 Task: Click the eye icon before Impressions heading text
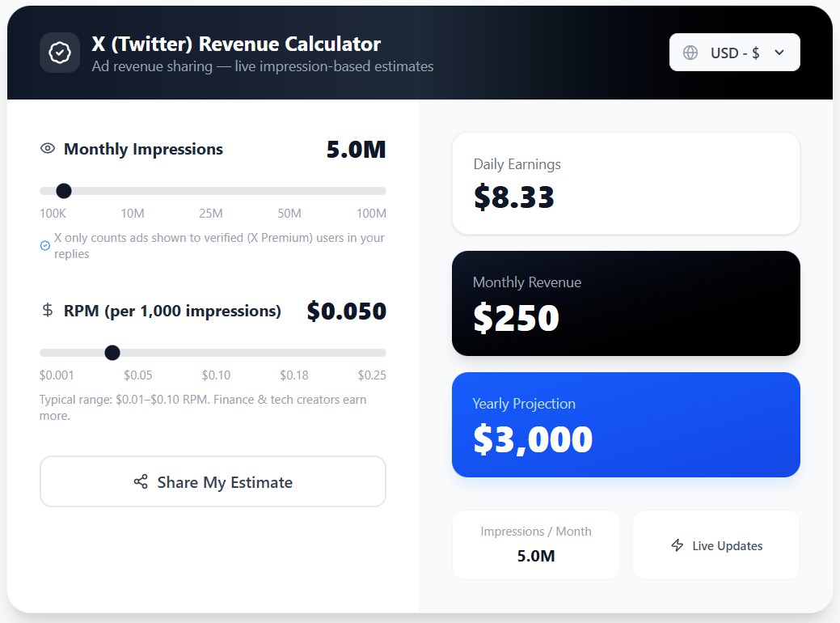(x=46, y=149)
